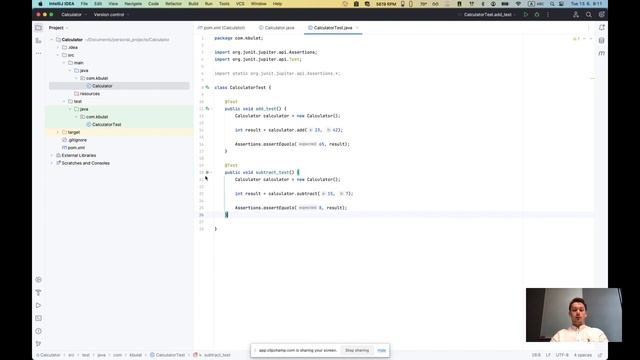Open the Project tool window icon

38,28
